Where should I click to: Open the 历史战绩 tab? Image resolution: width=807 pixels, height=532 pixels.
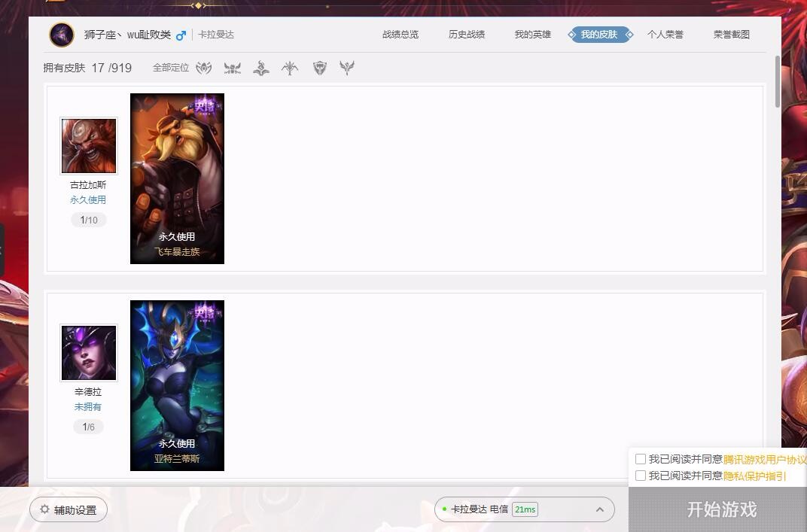[x=467, y=35]
